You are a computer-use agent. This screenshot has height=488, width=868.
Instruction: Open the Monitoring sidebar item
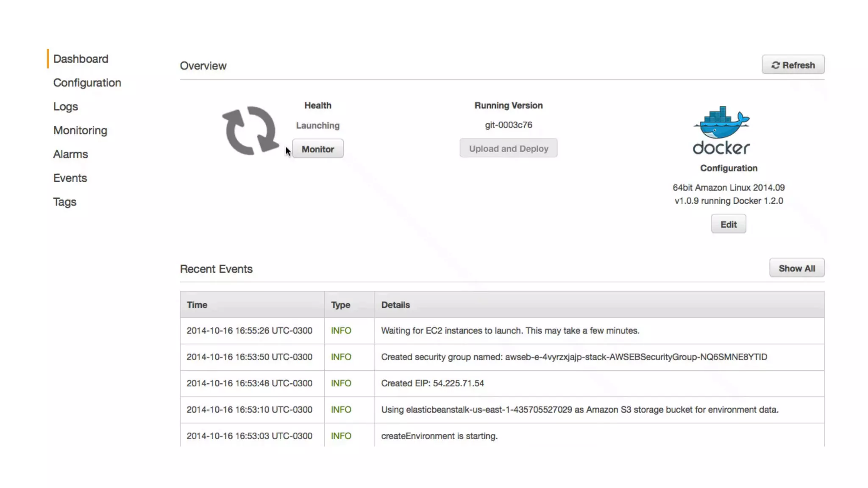tap(80, 130)
